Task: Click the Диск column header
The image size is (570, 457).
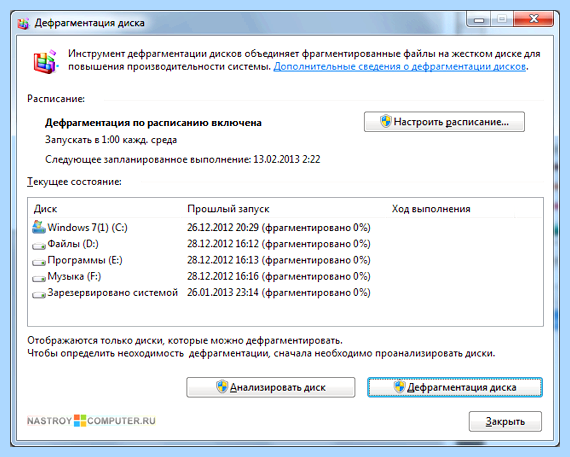Action: 106,209
